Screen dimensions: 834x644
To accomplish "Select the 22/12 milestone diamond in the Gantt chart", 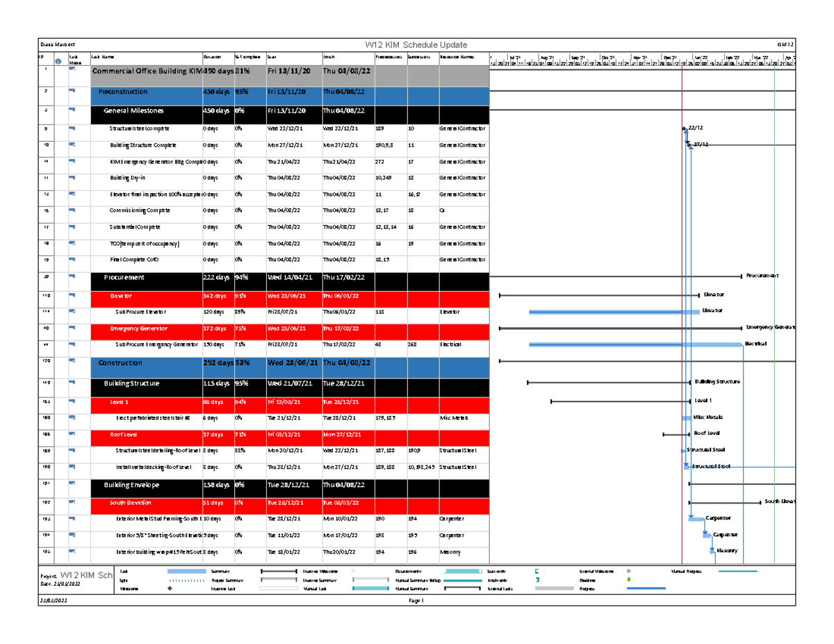I will [683, 128].
